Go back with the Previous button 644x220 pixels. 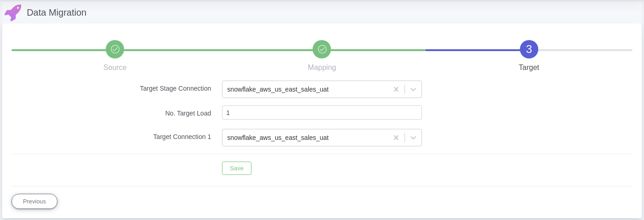[x=34, y=201]
